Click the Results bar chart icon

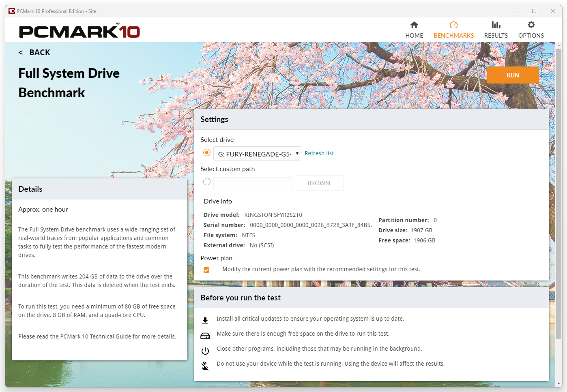496,25
